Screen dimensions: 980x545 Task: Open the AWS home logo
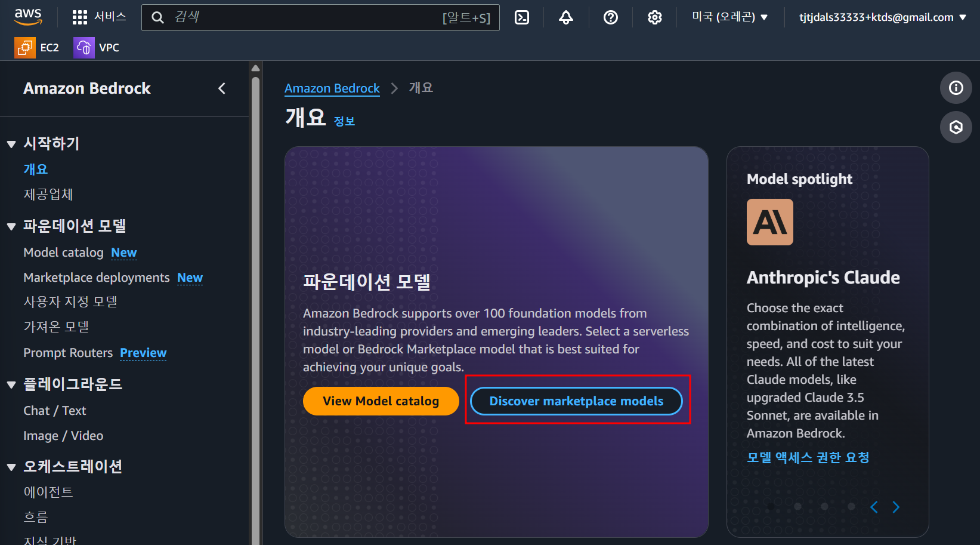[x=28, y=17]
